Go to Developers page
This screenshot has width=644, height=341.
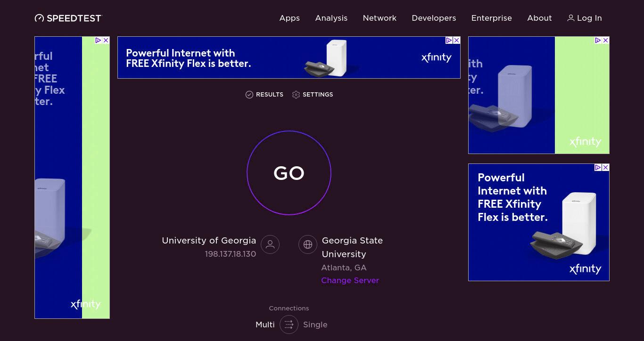(434, 18)
